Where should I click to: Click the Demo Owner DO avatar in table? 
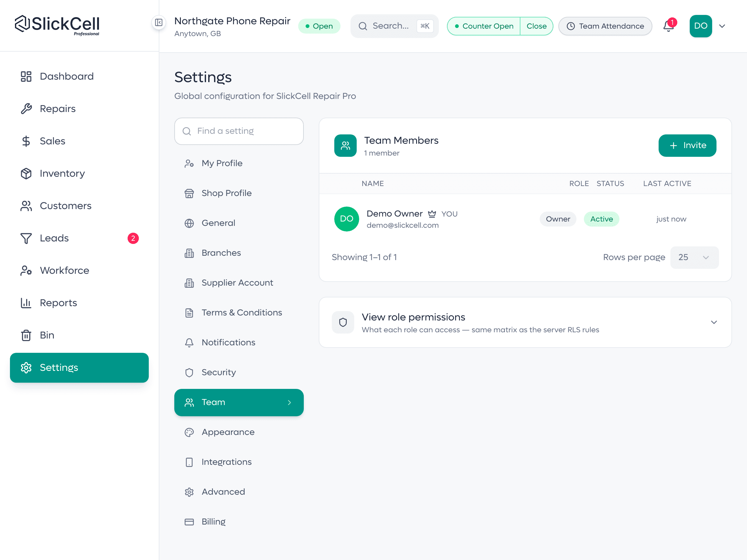click(x=346, y=219)
